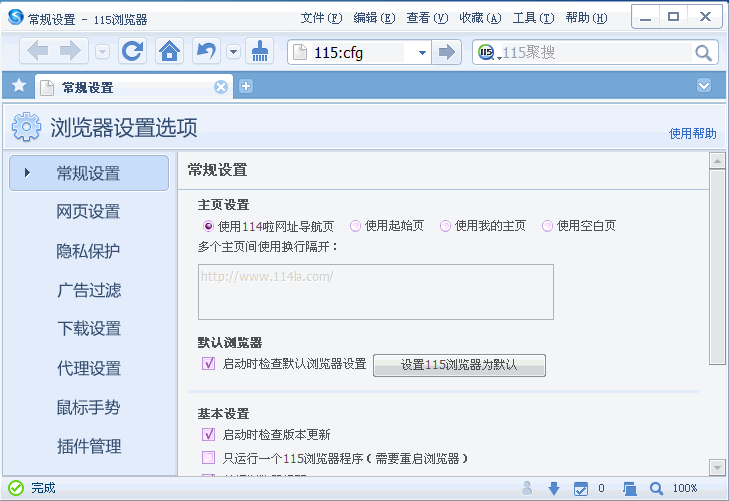The width and height of the screenshot is (729, 501).
Task: Click the 115 browser logo icon
Action: pyautogui.click(x=16, y=17)
